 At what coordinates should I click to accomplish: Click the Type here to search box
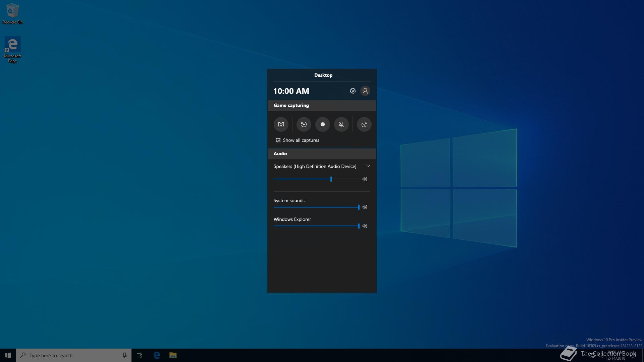(x=74, y=355)
